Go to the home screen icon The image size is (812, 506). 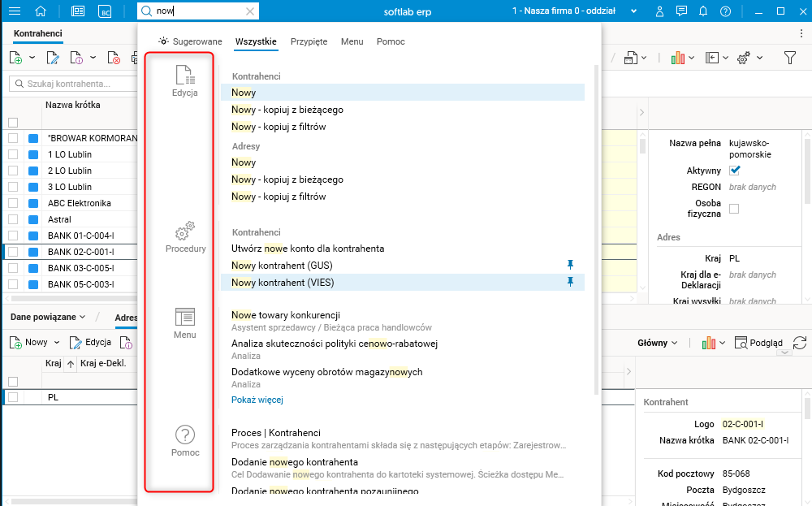41,11
